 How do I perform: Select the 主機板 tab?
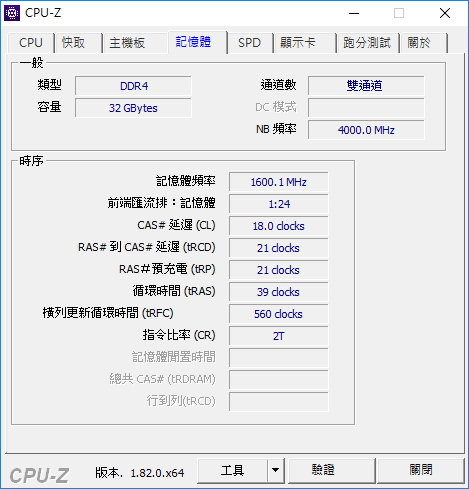135,43
